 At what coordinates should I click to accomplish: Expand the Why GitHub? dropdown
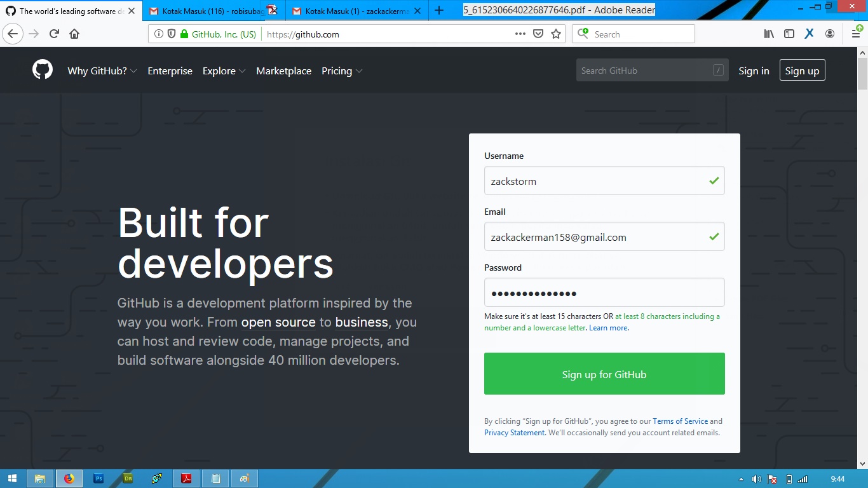[x=102, y=71]
